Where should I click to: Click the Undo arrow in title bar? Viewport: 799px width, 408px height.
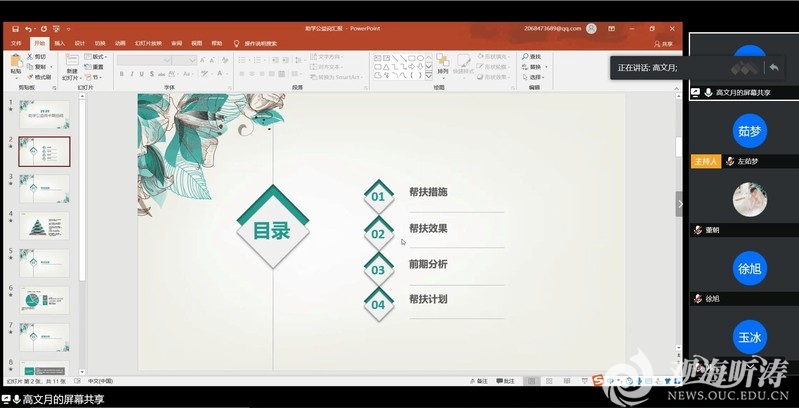pyautogui.click(x=28, y=29)
